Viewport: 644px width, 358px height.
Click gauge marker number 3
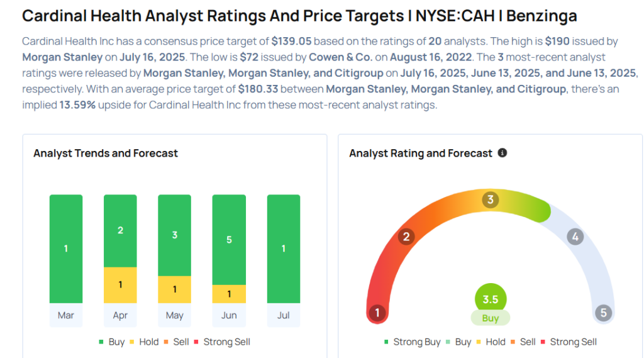click(491, 200)
